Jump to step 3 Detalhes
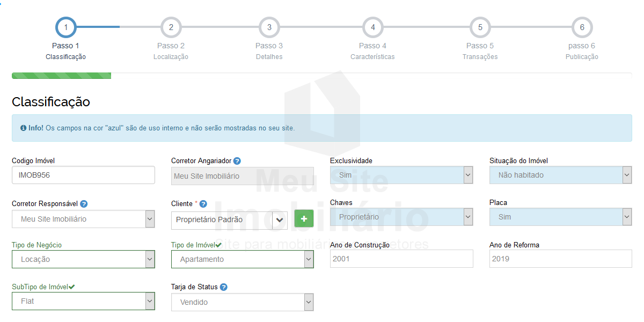Screen dimensions: 644x322 coord(269,27)
